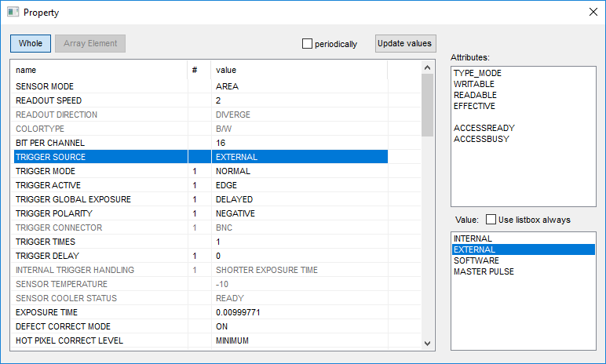Toggle the Use listbox always checkbox
The width and height of the screenshot is (606, 364).
(491, 220)
